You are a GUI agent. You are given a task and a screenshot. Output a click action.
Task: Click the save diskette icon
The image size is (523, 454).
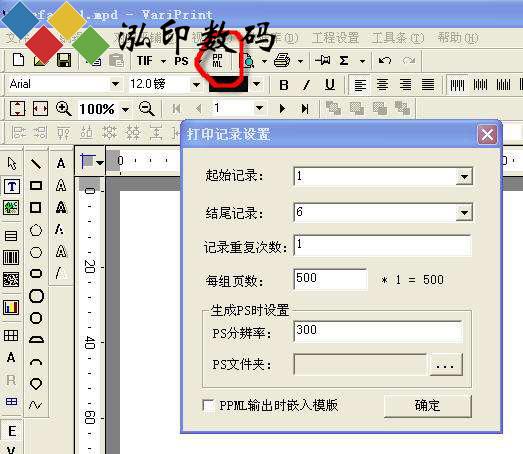(x=64, y=60)
